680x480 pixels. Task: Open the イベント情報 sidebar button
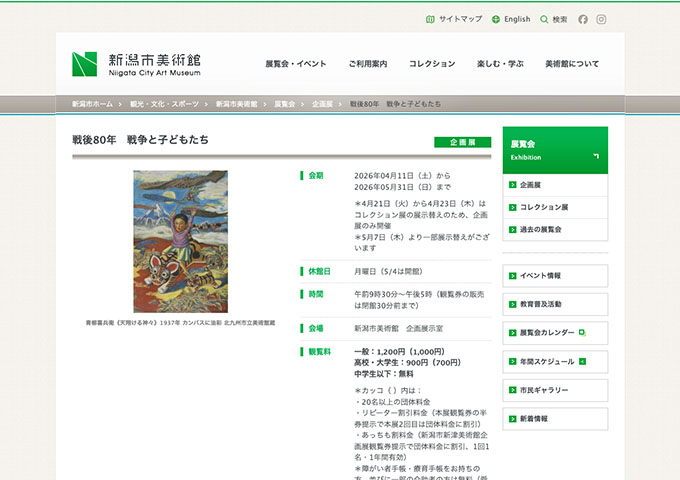pos(555,276)
